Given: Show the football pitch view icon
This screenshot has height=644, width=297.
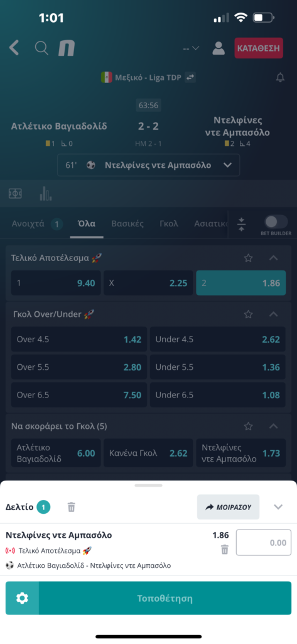Looking at the screenshot, I should [15, 194].
